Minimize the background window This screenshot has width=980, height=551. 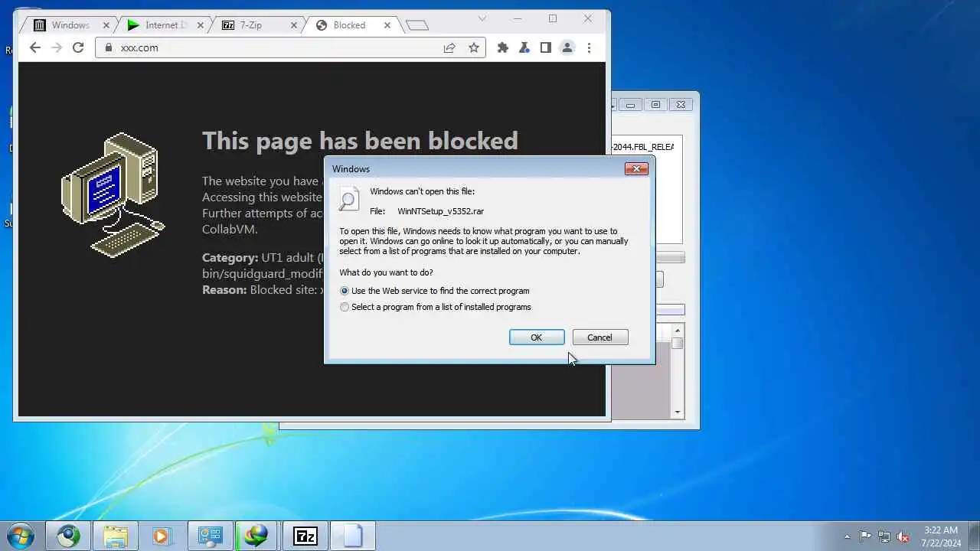pos(630,104)
